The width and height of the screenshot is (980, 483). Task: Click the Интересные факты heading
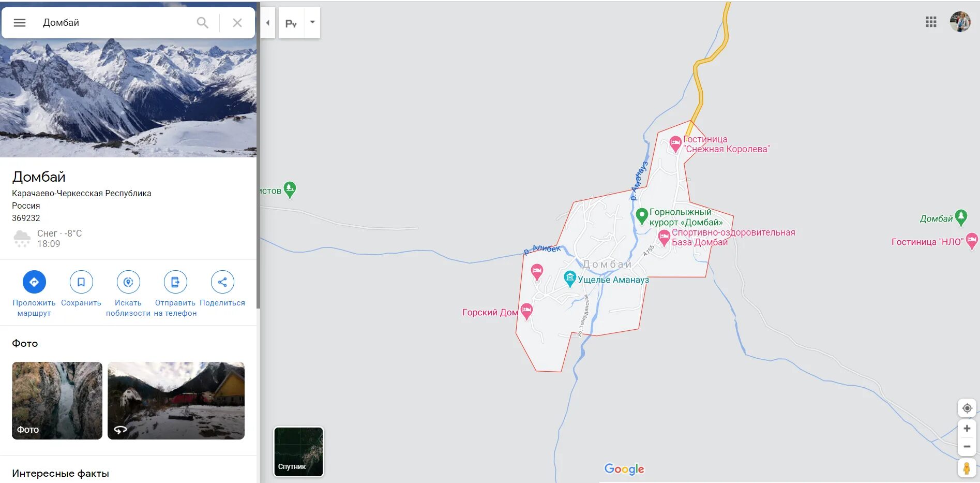tap(61, 473)
